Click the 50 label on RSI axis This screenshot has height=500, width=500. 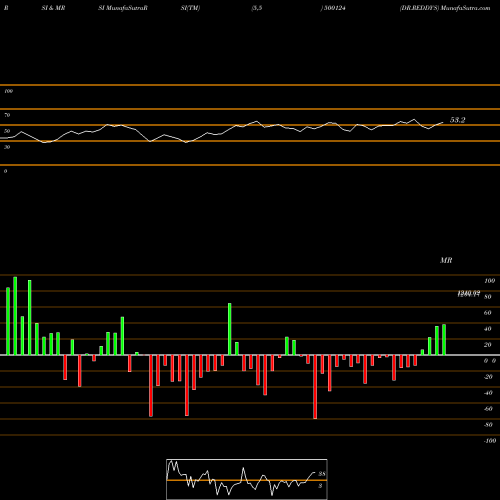(x=7, y=131)
